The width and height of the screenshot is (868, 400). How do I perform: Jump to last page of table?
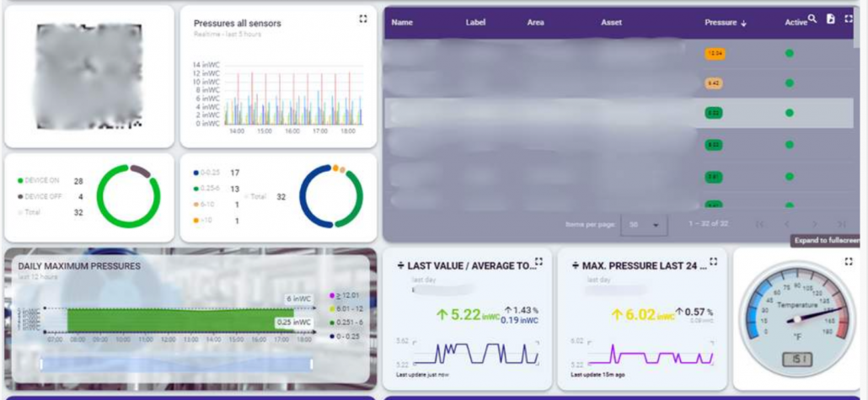[841, 224]
